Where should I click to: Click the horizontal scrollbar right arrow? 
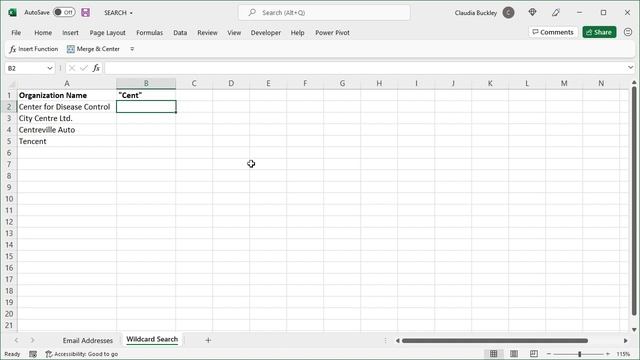click(625, 340)
